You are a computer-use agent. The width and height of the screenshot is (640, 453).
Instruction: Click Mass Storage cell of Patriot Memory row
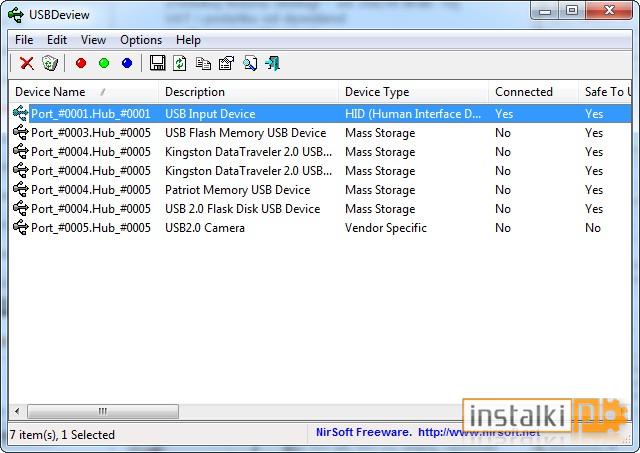380,190
